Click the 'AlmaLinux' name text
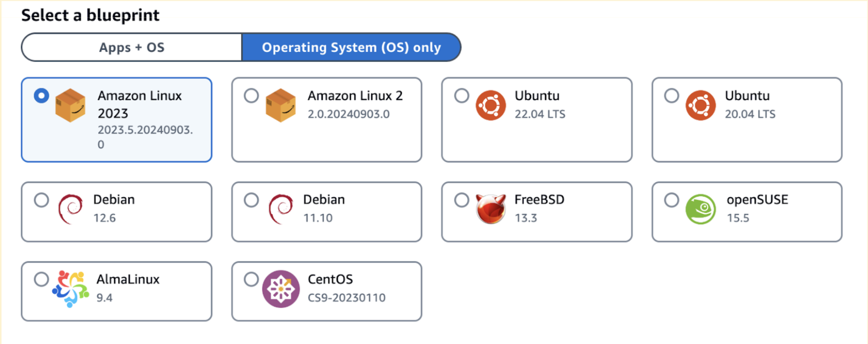This screenshot has height=344, width=868. 128,279
